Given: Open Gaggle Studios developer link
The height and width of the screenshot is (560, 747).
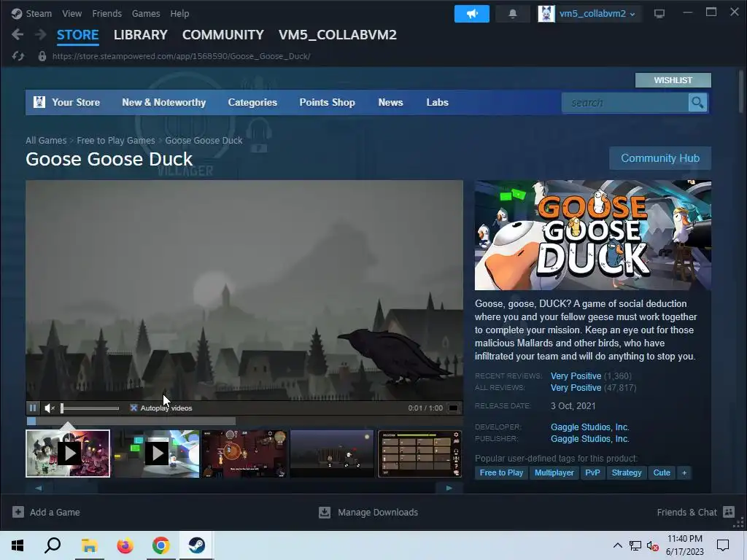Looking at the screenshot, I should click(x=589, y=427).
